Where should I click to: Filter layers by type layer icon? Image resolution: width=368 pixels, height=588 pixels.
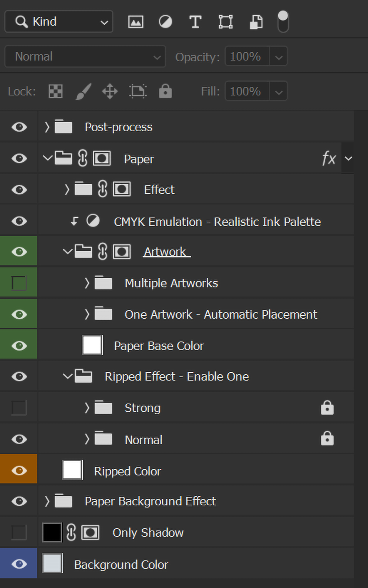(x=195, y=22)
